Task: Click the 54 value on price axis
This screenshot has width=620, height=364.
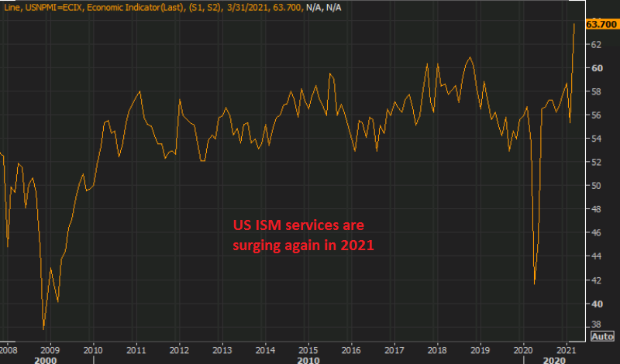Action: click(x=596, y=139)
